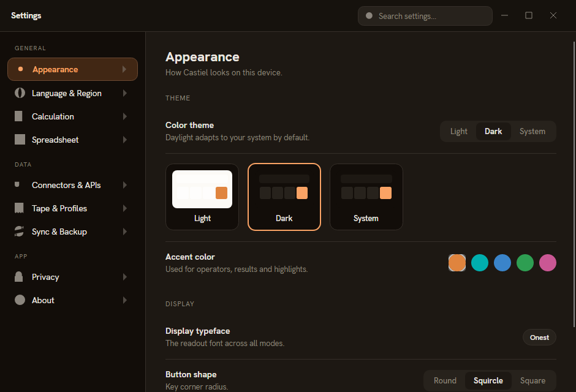Viewport: 576px width, 392px height.
Task: Expand the Privacy chevron arrow
Action: (125, 277)
